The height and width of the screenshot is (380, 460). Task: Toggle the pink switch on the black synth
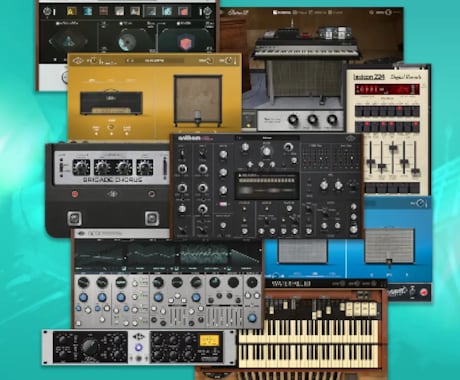(x=223, y=204)
